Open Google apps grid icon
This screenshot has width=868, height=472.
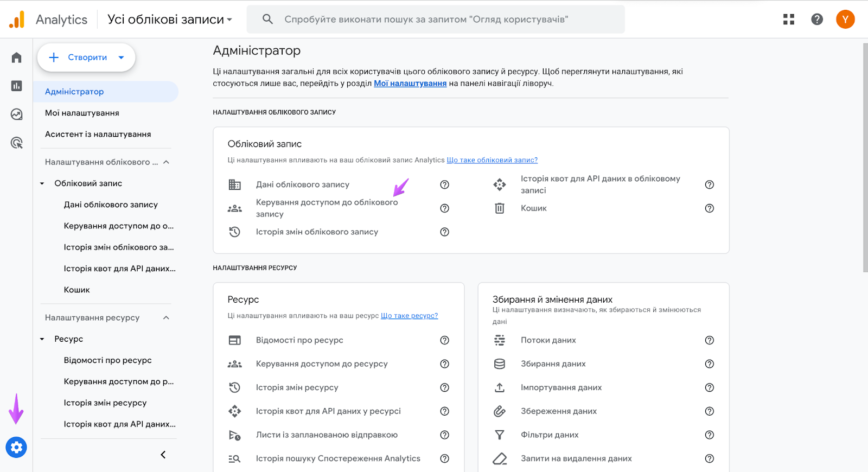(x=789, y=20)
